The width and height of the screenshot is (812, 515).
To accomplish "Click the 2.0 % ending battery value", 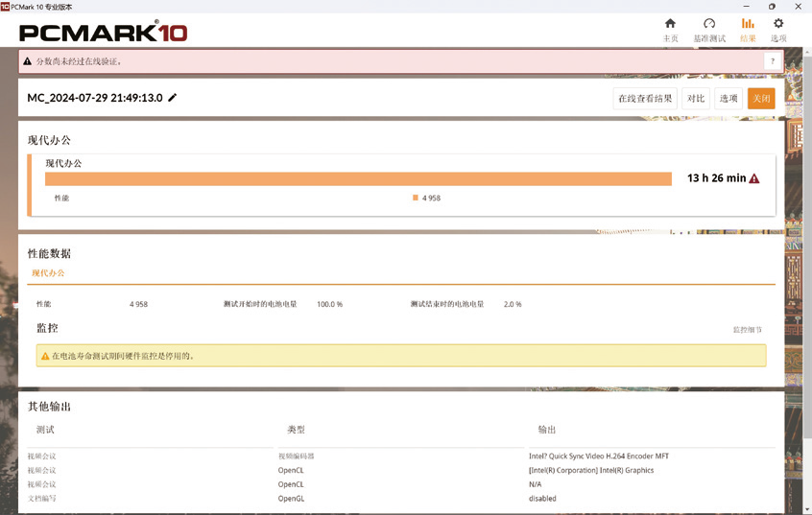I will tap(513, 304).
